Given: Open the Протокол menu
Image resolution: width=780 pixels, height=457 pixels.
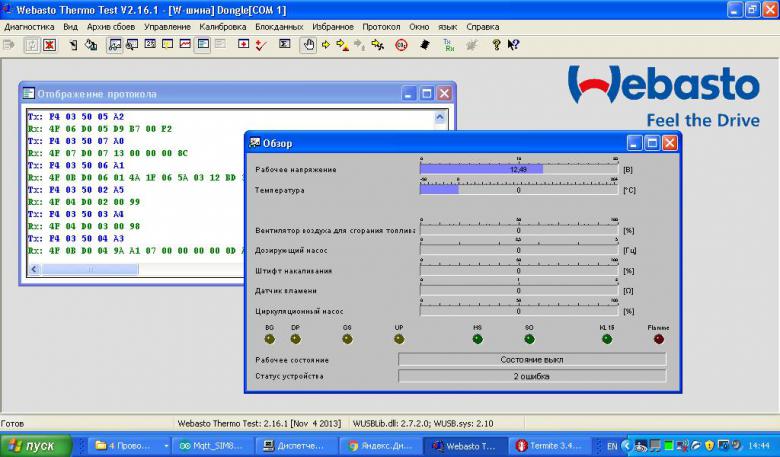Looking at the screenshot, I should click(x=381, y=27).
